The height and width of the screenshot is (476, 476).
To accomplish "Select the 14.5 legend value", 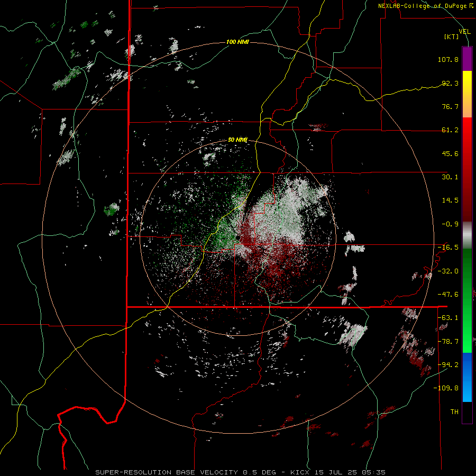I will tap(450, 200).
